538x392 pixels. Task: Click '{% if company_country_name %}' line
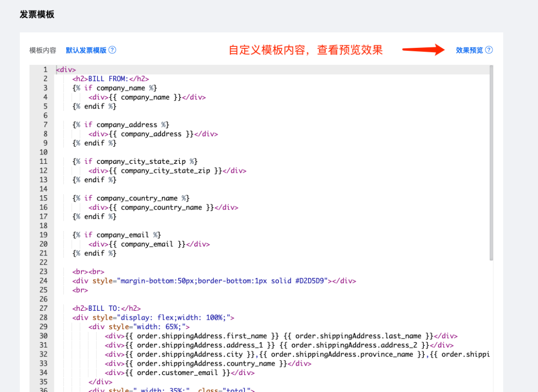point(131,198)
